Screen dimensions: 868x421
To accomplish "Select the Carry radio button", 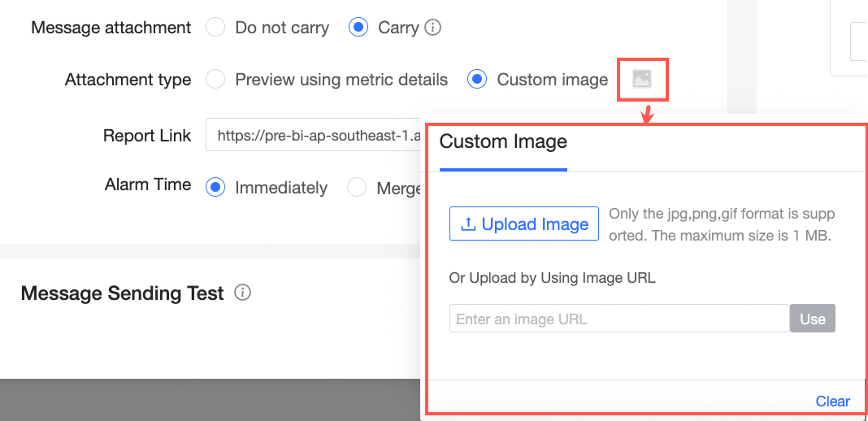I will pyautogui.click(x=358, y=28).
